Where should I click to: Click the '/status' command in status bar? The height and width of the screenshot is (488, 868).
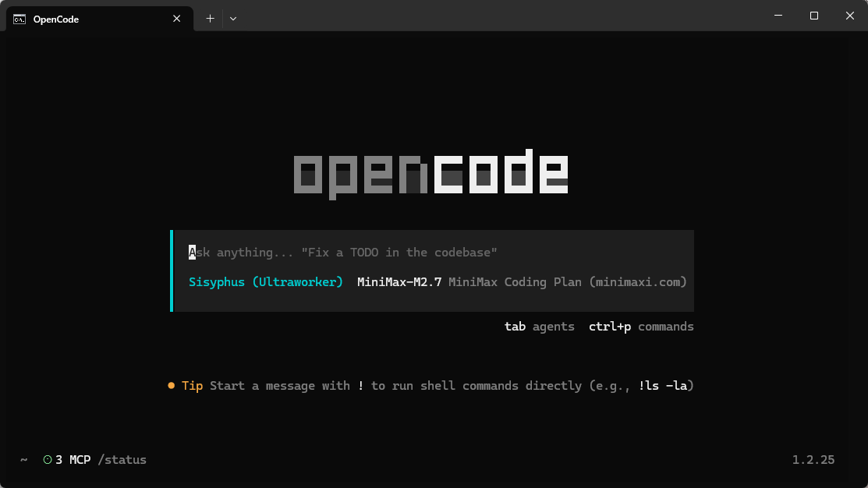tap(122, 460)
